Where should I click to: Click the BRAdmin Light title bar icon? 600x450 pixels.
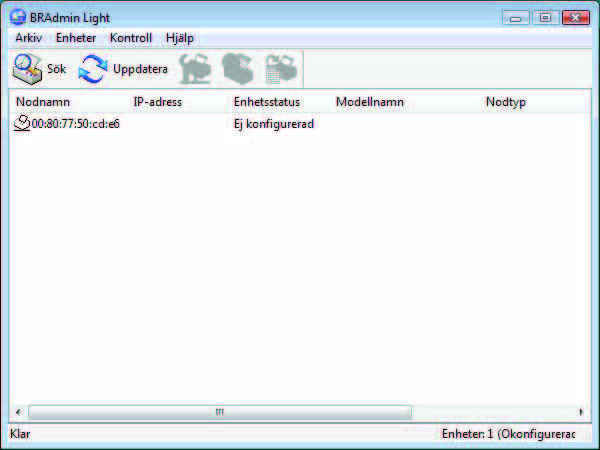click(18, 18)
